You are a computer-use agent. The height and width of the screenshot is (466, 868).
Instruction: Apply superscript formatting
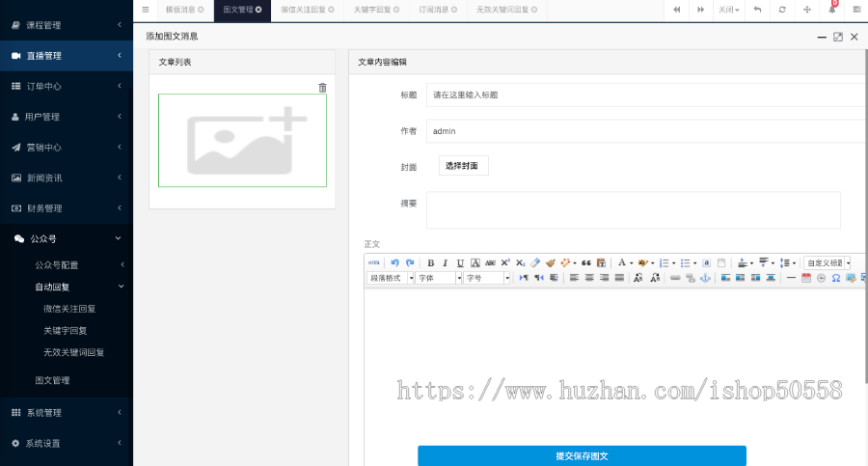pos(504,262)
